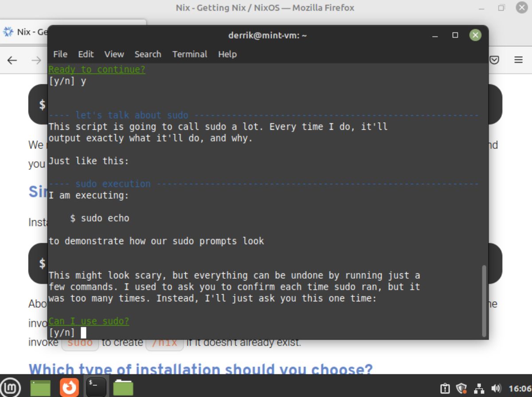Open the terminal File menu

[60, 54]
